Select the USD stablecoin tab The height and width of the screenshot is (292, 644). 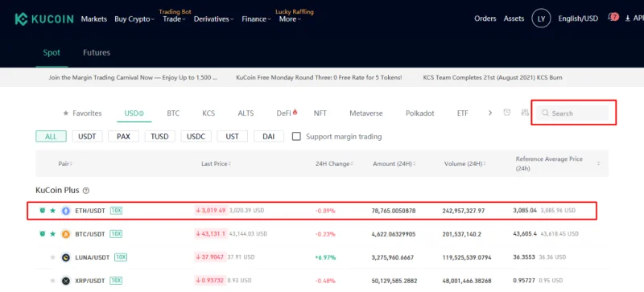point(134,113)
